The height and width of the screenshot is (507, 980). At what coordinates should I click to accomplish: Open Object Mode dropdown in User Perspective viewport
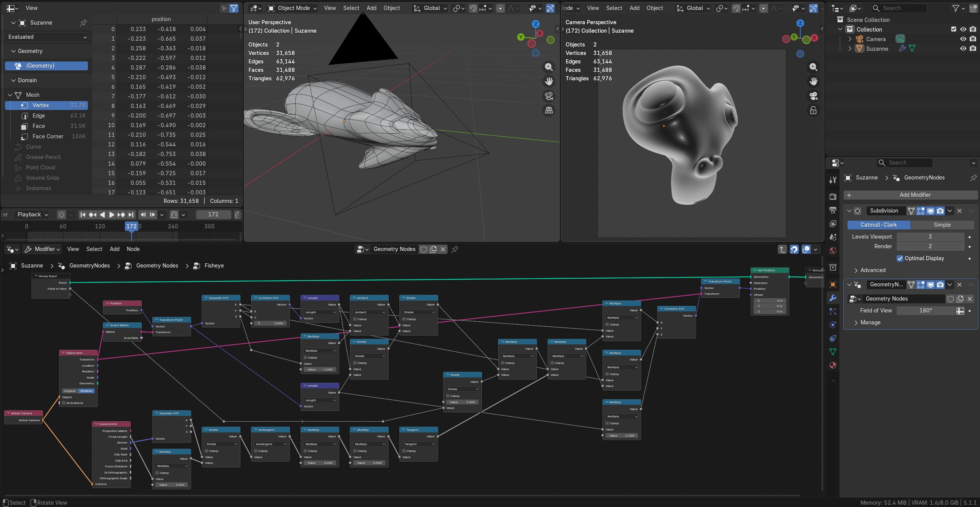292,8
